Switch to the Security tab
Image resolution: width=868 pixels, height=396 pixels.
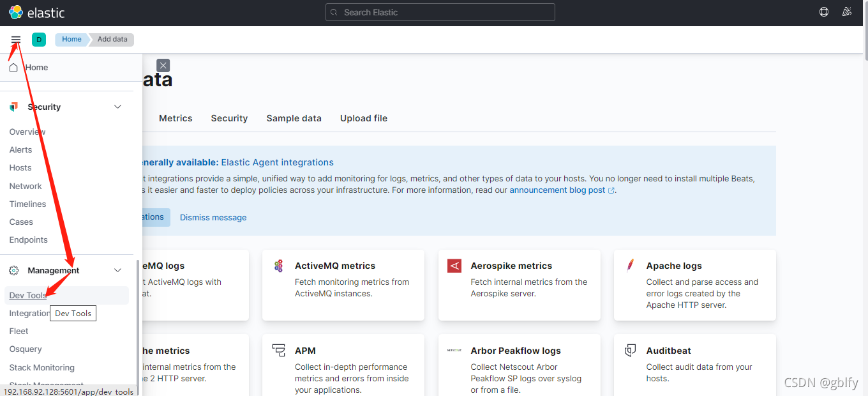(229, 118)
